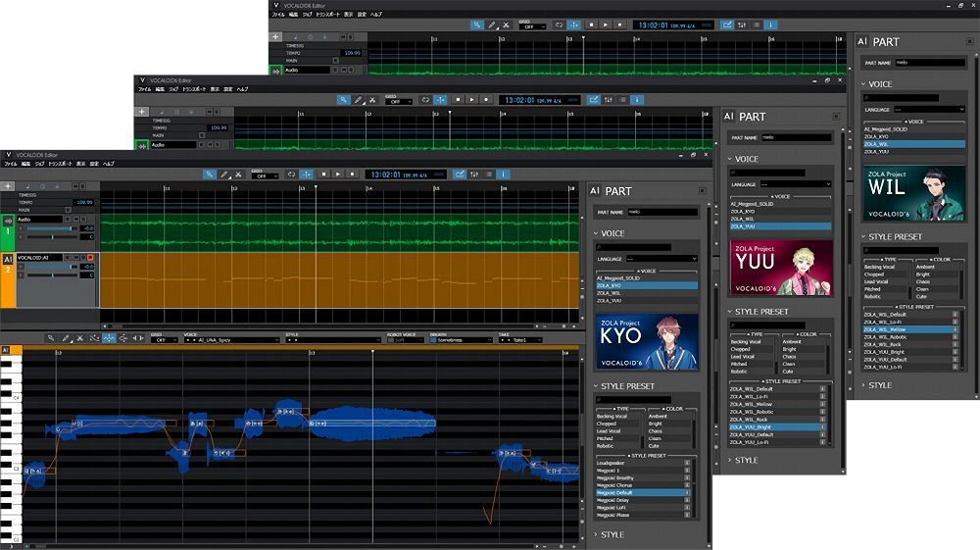The width and height of the screenshot is (980, 550).
Task: Toggle auto-scroll button in front window toolbar
Action: point(306,175)
